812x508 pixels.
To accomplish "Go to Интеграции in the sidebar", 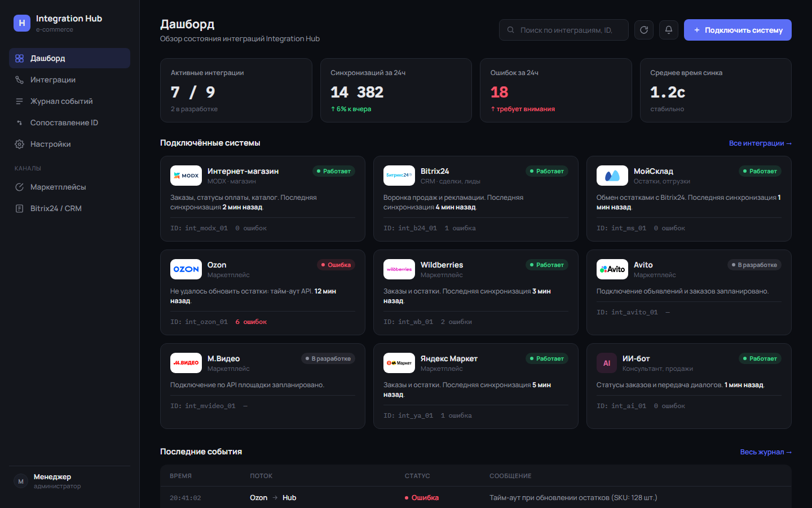I will pos(69,80).
